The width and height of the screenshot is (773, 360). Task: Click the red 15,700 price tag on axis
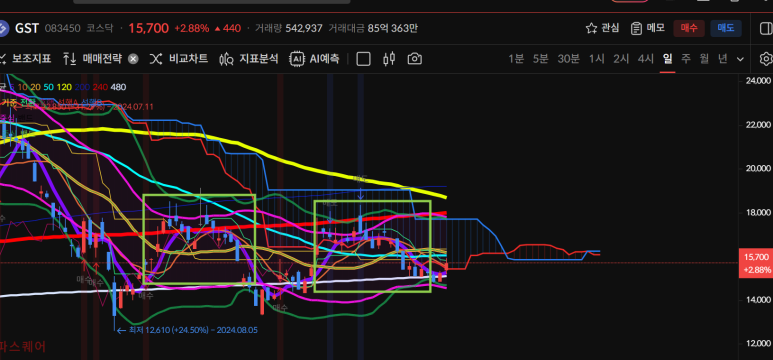755,263
